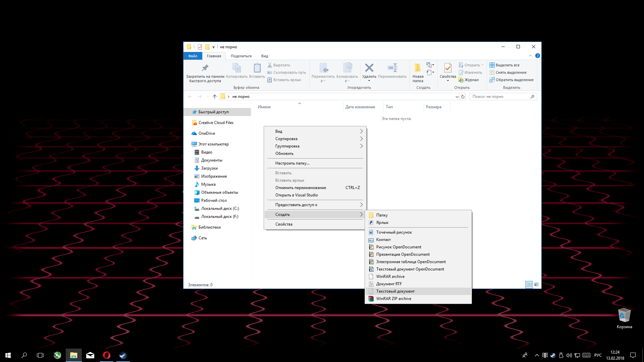The height and width of the screenshot is (362, 644).
Task: Create a Точечный рисунок bitmap
Action: 418,232
